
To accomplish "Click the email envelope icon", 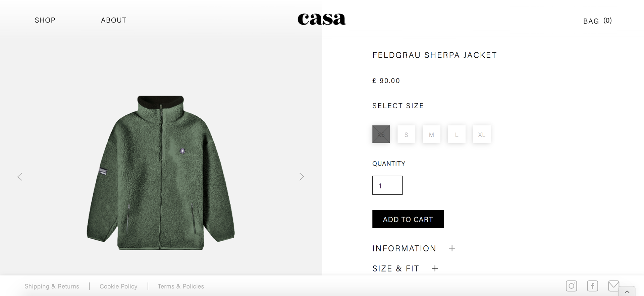I will click(613, 286).
